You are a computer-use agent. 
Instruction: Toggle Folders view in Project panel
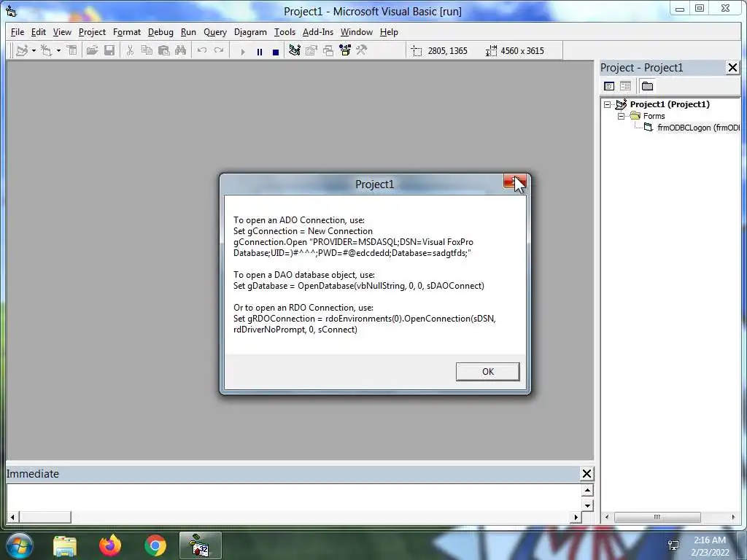point(647,86)
